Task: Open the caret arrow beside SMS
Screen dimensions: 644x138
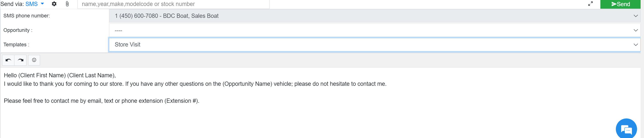Action: coord(42,4)
